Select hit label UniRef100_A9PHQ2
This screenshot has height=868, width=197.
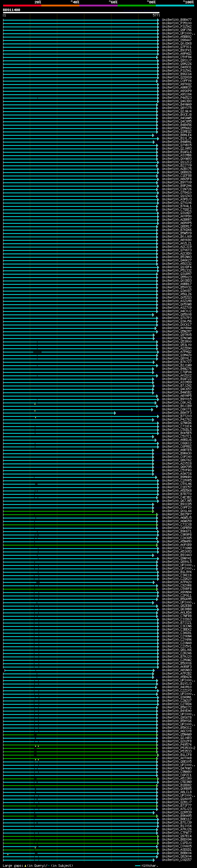pos(177,54)
